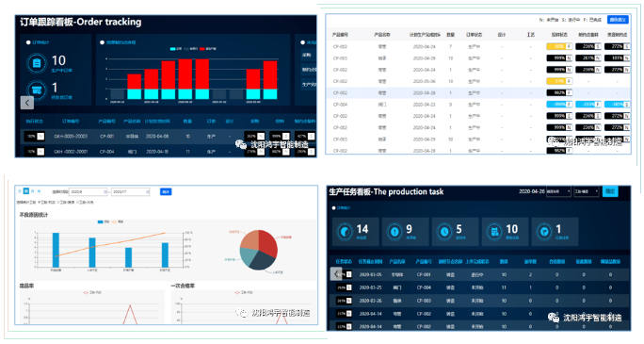Click the exclamation icon next to 9
Screen dimensions: 644x344
click(394, 232)
